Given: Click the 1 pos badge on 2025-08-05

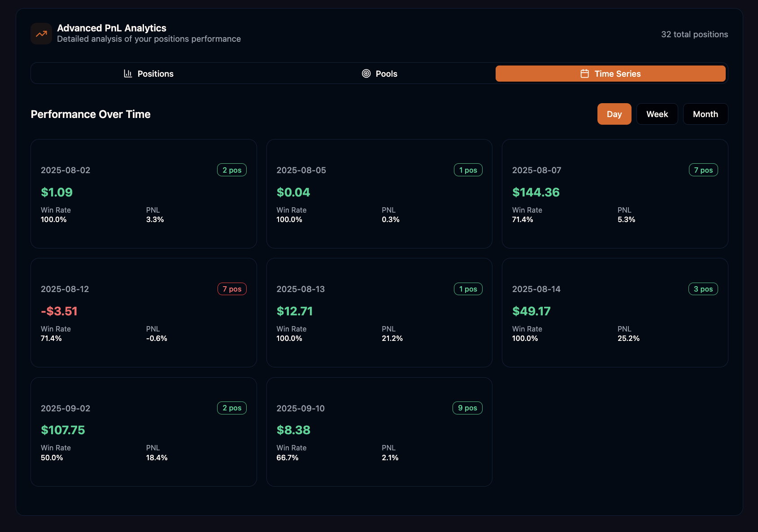Looking at the screenshot, I should click(x=467, y=170).
